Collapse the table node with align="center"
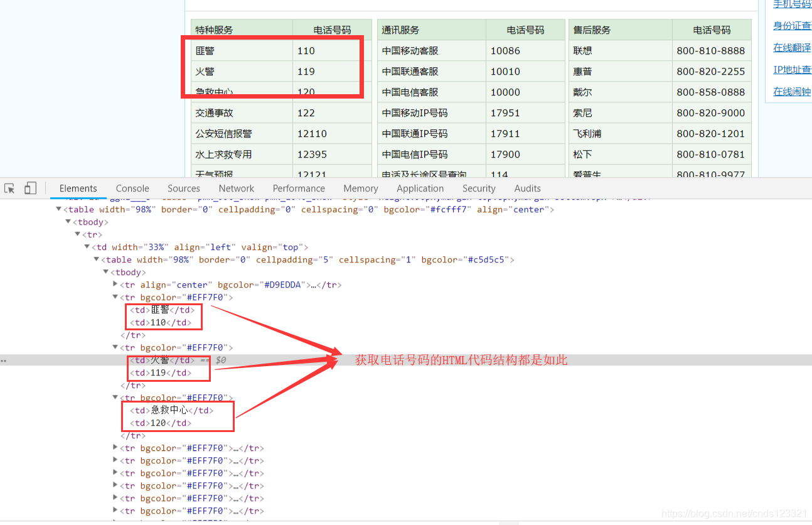 [x=59, y=209]
